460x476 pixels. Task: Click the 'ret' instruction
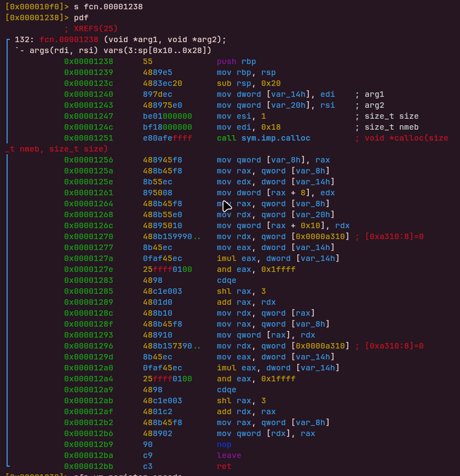pyautogui.click(x=224, y=466)
